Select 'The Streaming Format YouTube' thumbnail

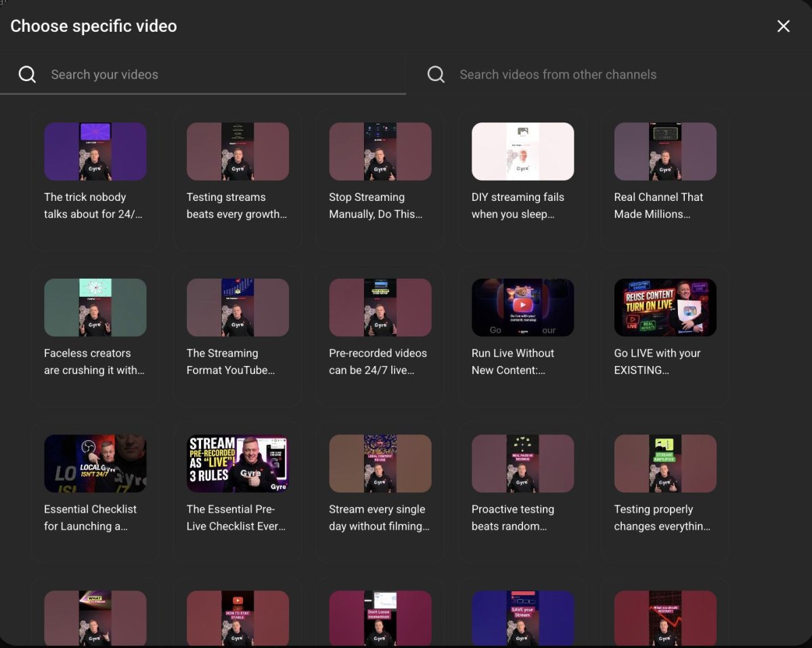(x=238, y=308)
